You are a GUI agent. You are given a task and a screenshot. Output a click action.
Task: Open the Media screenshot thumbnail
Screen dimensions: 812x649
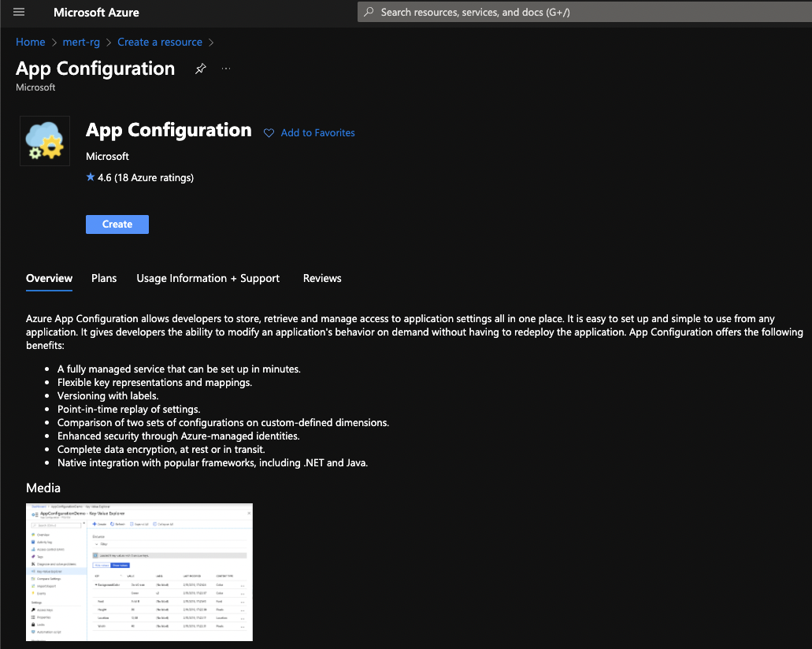[139, 572]
